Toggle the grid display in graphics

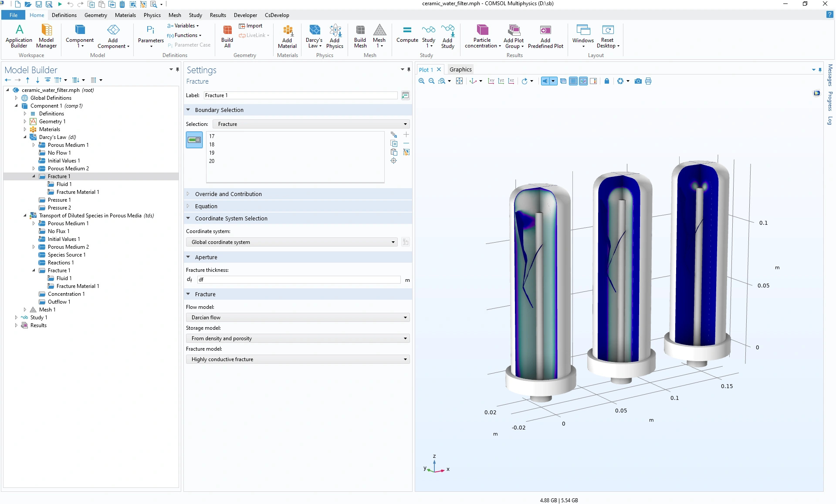(x=573, y=81)
